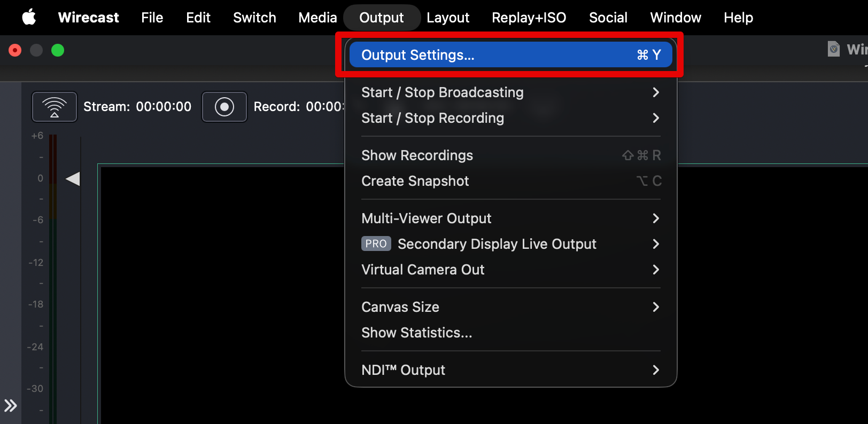Expand Start / Stop Broadcasting submenu
This screenshot has height=424, width=868.
click(511, 92)
